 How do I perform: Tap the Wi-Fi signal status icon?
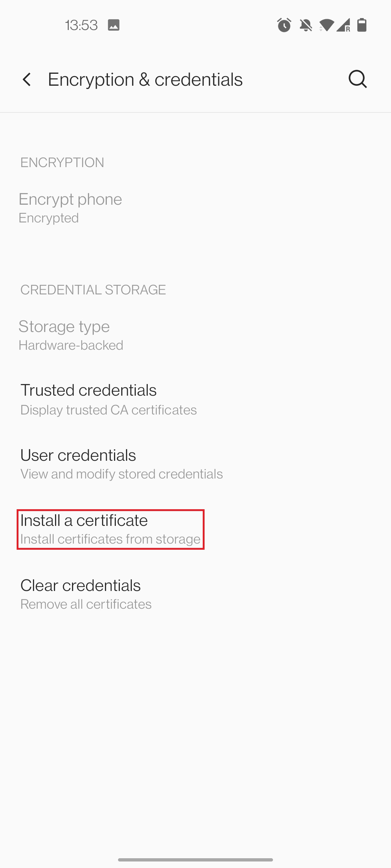326,25
